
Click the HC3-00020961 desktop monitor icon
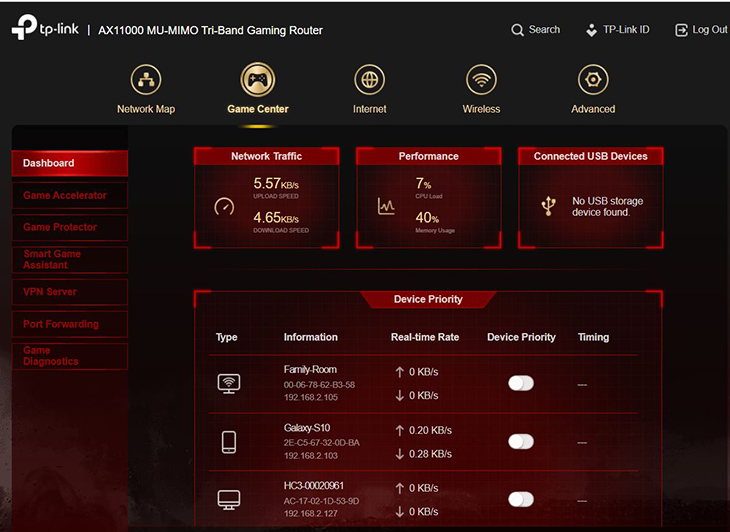tap(229, 500)
